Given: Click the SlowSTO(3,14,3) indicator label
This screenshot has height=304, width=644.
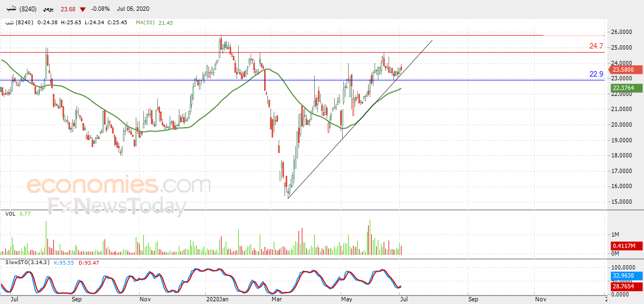Looking at the screenshot, I should click(26, 262).
